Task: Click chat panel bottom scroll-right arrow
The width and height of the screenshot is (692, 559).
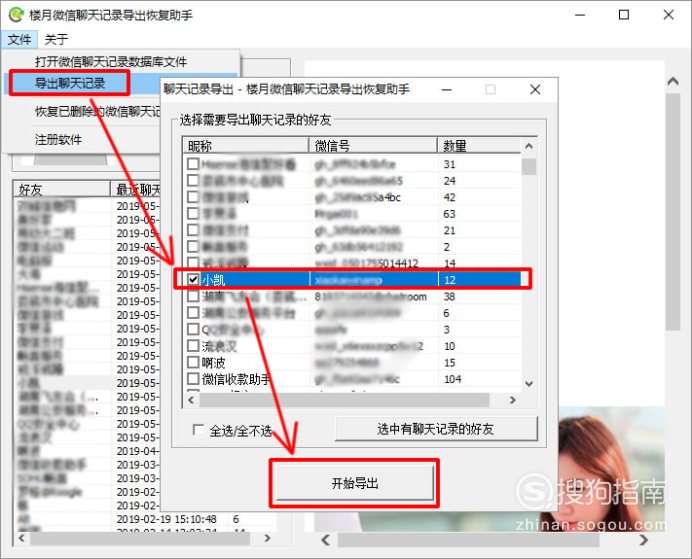Action: (643, 540)
